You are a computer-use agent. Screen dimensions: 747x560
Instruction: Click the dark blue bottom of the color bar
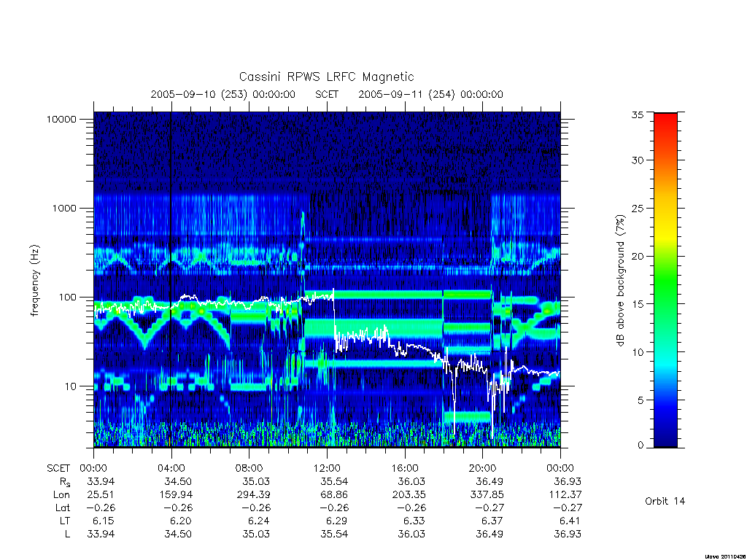pos(665,440)
